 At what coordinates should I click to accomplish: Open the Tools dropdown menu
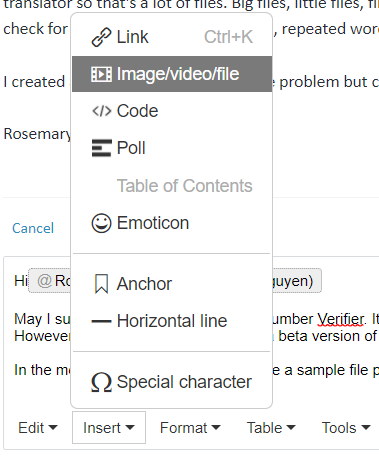346,428
